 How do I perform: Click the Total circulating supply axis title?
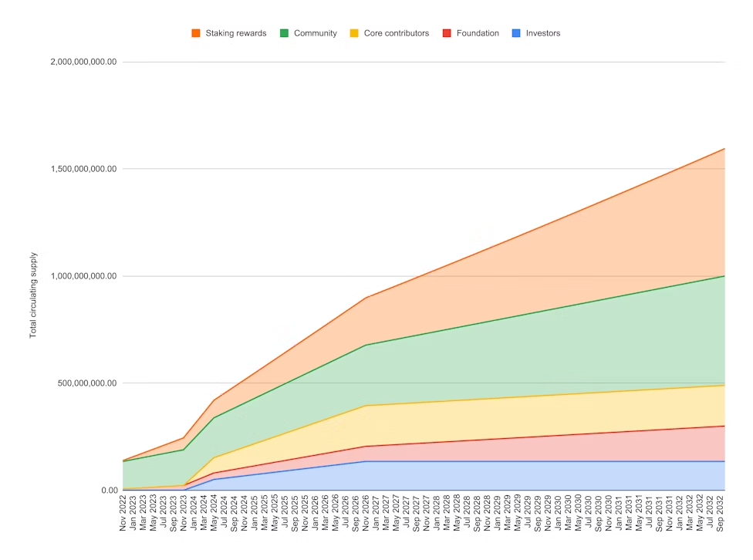click(x=34, y=295)
